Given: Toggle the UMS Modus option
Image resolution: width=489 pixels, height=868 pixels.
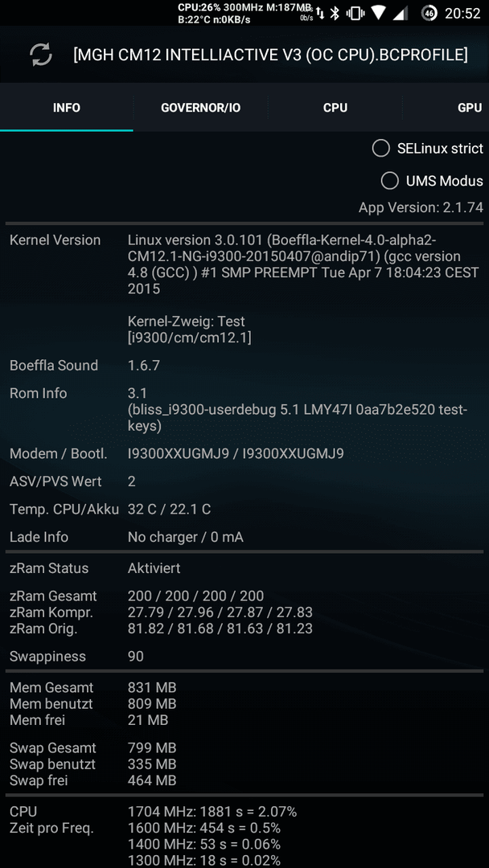Looking at the screenshot, I should (432, 181).
